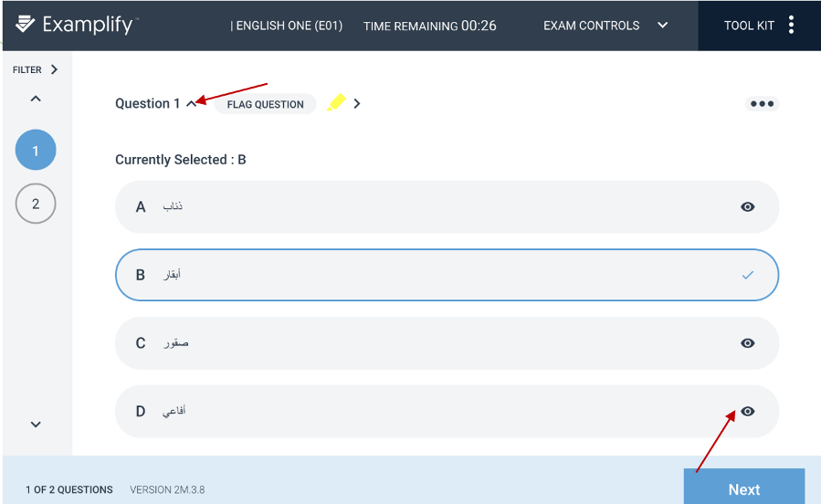Choose answer option D

[x=447, y=412]
